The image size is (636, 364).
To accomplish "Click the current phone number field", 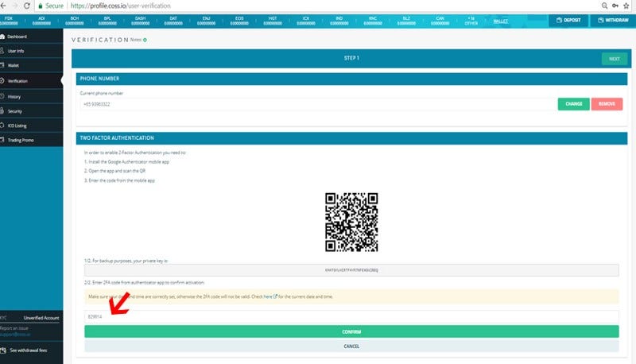I will (319, 104).
